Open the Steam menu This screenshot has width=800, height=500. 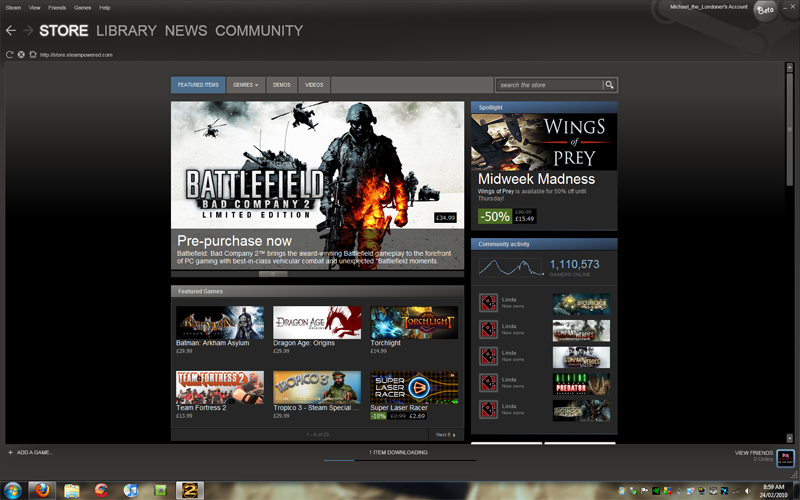(x=13, y=7)
